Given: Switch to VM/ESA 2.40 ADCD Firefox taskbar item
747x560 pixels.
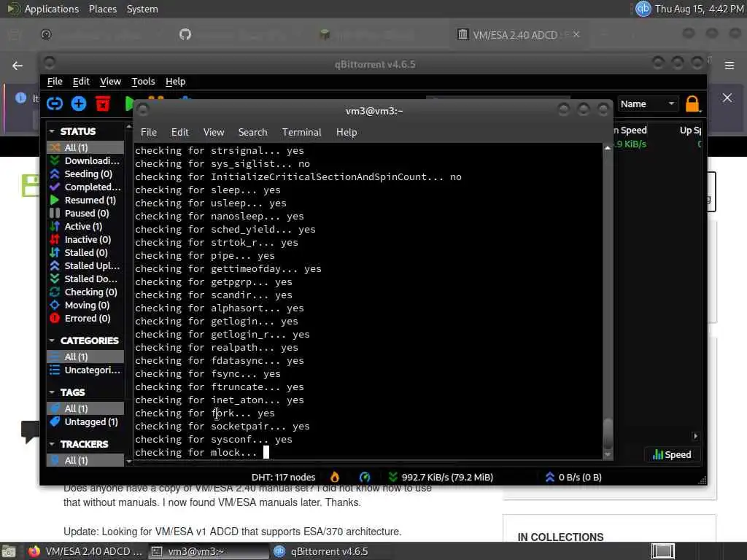Looking at the screenshot, I should 86,551.
